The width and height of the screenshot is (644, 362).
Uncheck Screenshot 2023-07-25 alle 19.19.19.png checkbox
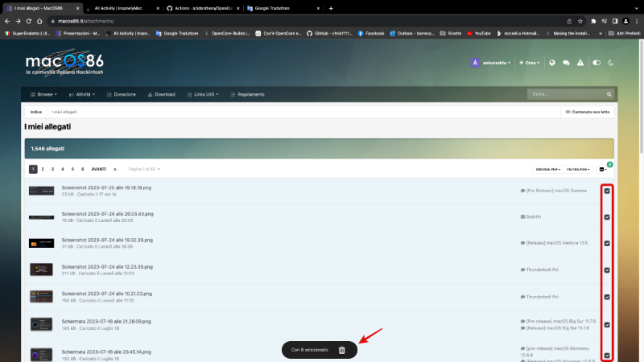tap(607, 191)
